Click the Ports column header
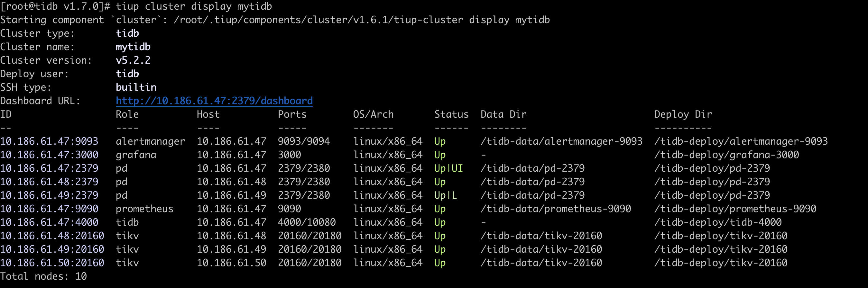 292,114
